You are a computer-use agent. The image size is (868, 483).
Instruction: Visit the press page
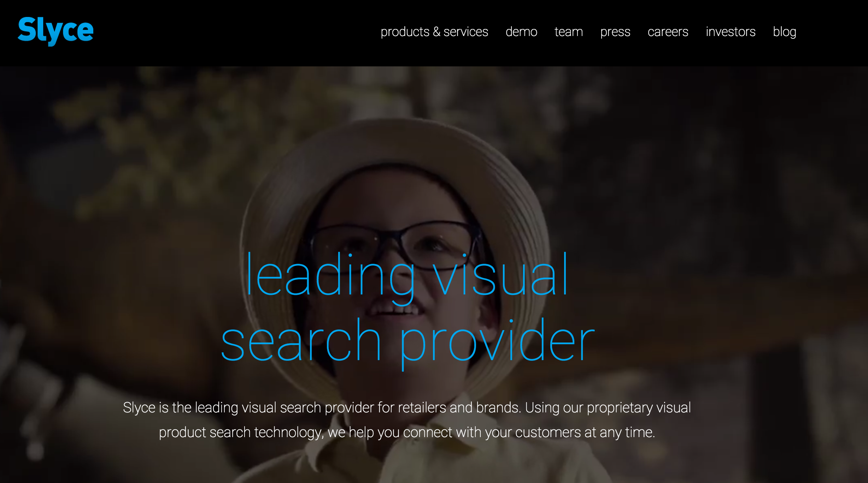click(x=615, y=32)
